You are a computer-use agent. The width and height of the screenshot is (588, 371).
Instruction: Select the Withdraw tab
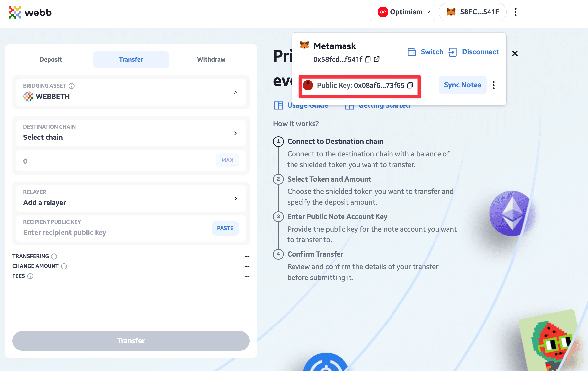(x=211, y=59)
